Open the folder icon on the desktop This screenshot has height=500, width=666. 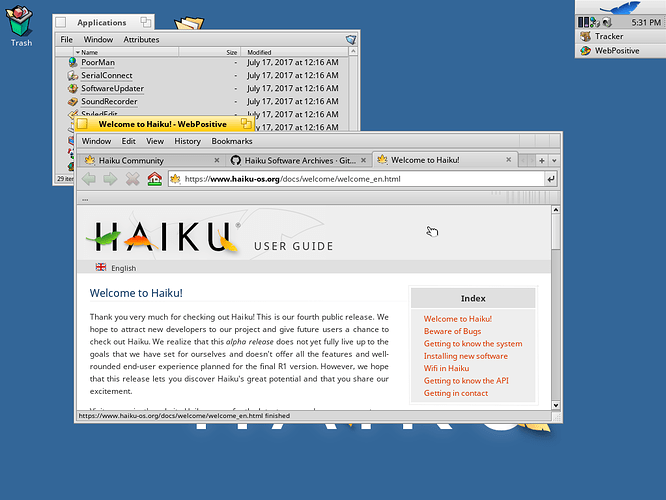coord(189,23)
